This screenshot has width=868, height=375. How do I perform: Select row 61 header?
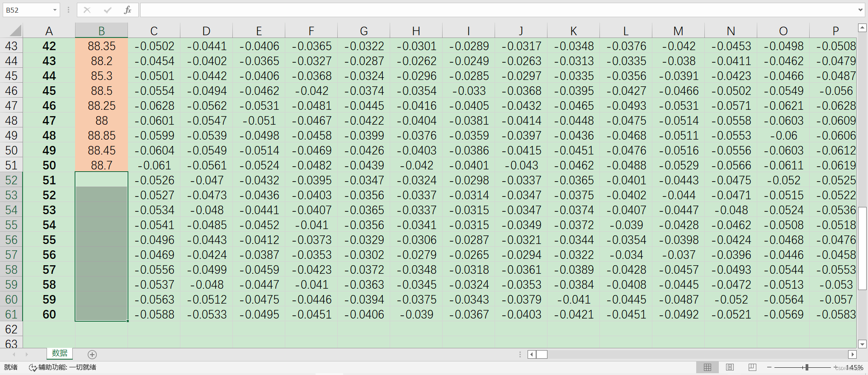pyautogui.click(x=11, y=314)
